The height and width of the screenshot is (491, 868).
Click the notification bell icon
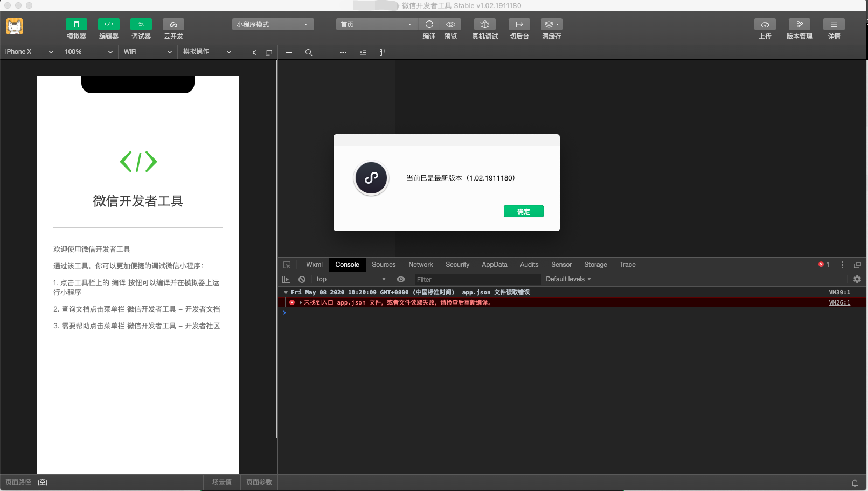[x=855, y=483]
